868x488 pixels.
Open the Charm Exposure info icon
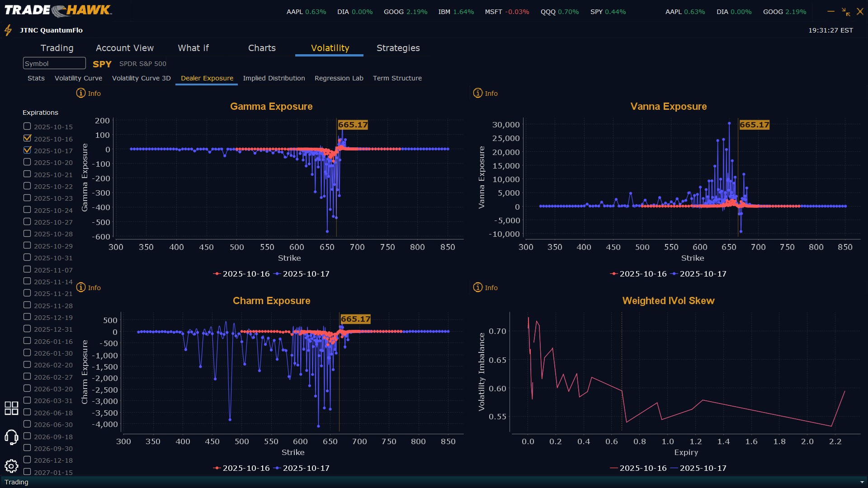coord(81,287)
